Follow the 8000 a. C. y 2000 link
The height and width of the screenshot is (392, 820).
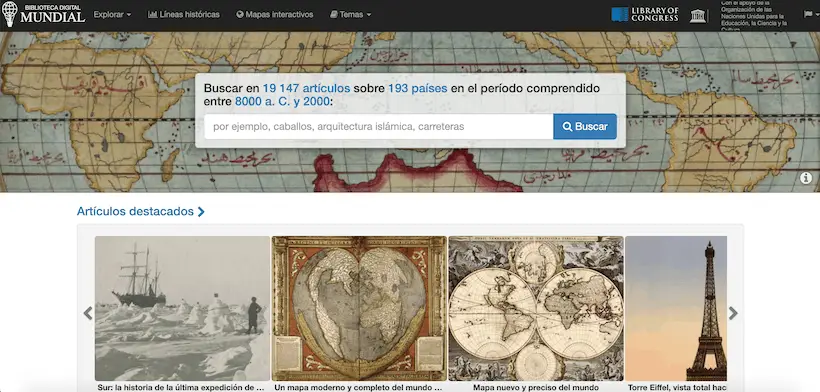click(x=282, y=102)
